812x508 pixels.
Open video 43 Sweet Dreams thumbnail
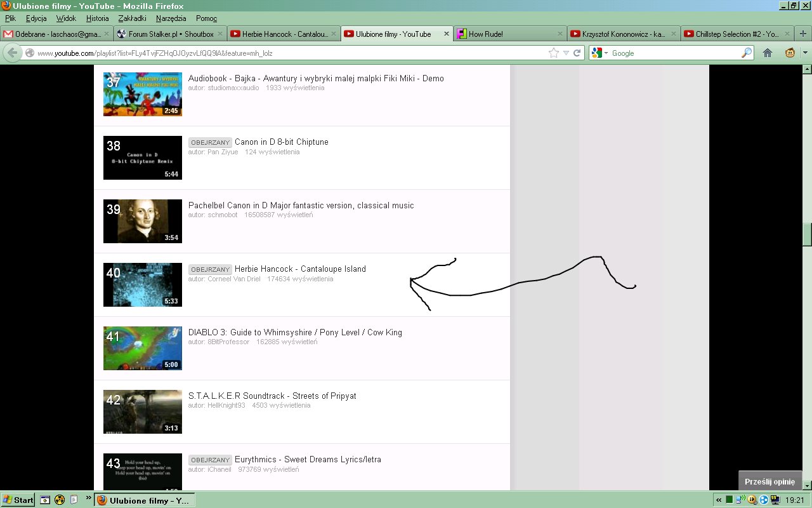(143, 472)
